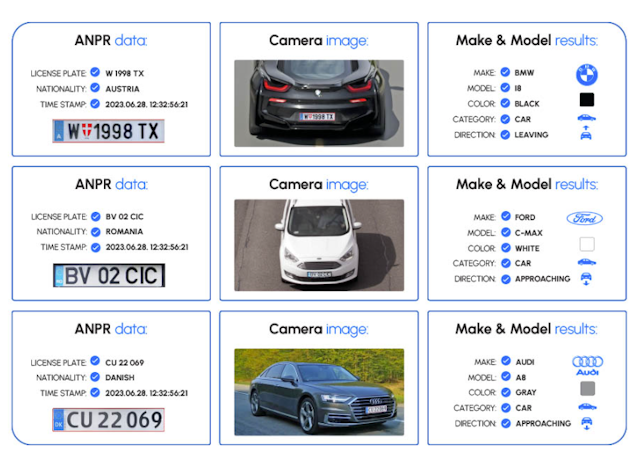Image resolution: width=635 pixels, height=450 pixels.
Task: Select the nationality value DANISH
Action: tap(120, 377)
